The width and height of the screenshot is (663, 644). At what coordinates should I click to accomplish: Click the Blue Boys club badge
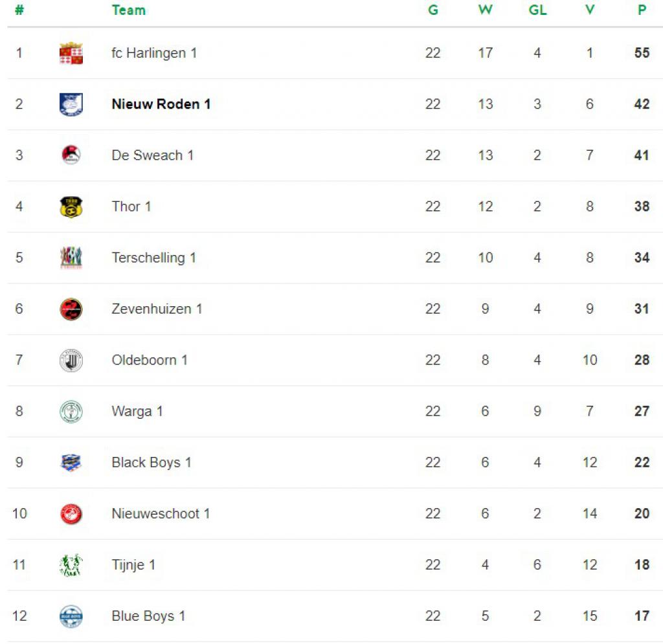click(71, 616)
